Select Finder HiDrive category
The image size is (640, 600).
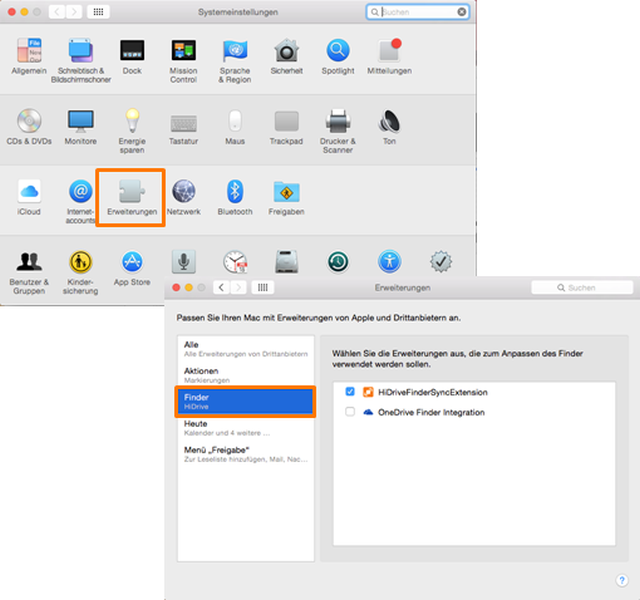(x=246, y=402)
